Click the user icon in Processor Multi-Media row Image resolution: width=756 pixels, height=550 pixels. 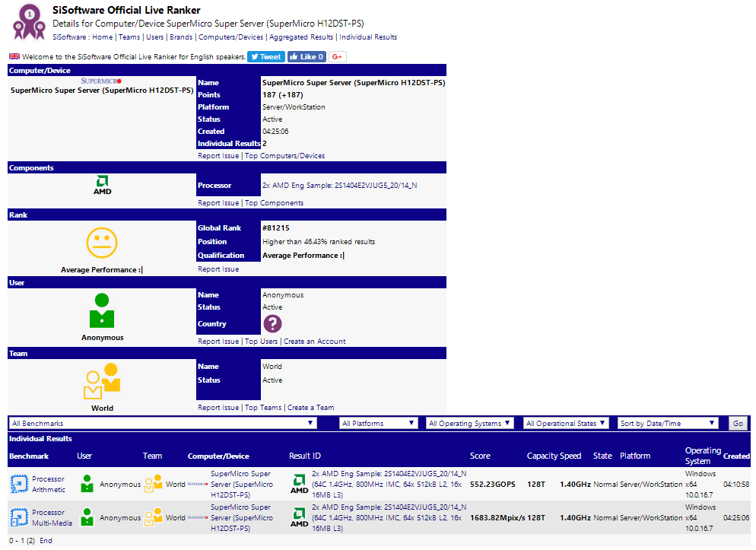tap(87, 518)
